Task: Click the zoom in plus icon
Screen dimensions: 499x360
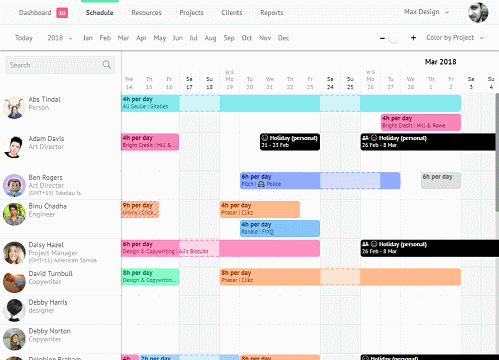Action: click(413, 38)
